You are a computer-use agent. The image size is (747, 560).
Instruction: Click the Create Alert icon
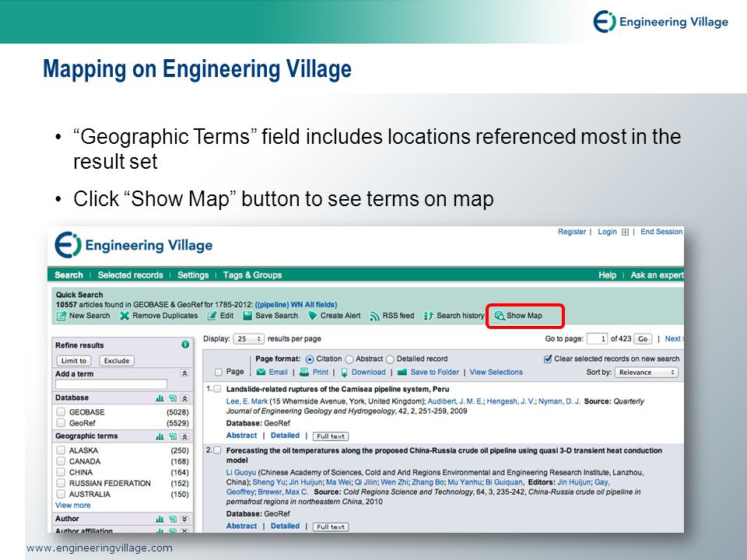(313, 316)
